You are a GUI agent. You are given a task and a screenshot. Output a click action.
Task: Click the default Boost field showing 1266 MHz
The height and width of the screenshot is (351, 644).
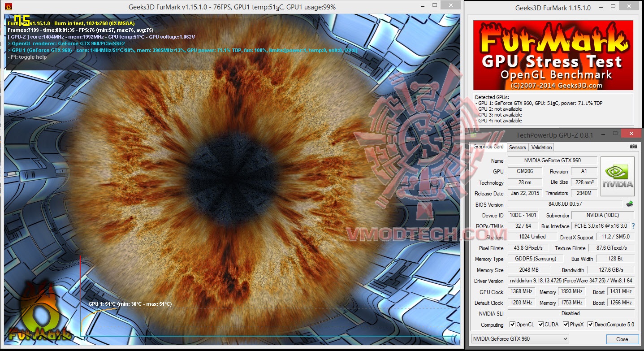[x=621, y=303]
